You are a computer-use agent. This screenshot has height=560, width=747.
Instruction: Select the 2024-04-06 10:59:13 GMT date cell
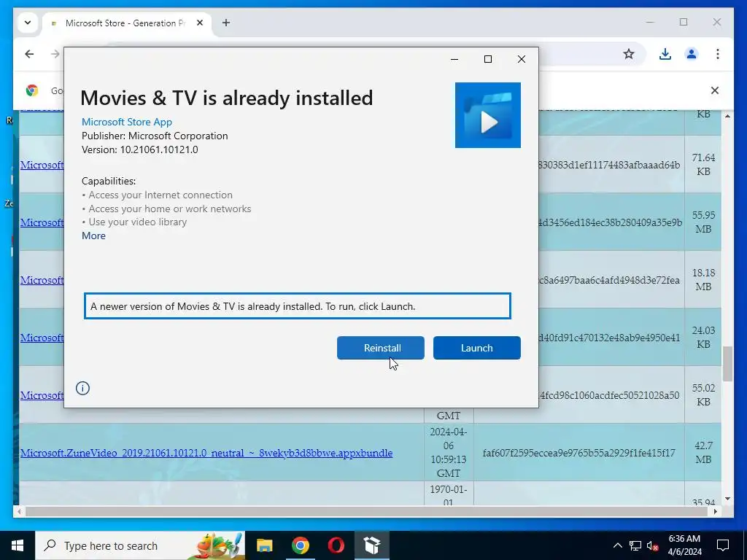pos(449,452)
